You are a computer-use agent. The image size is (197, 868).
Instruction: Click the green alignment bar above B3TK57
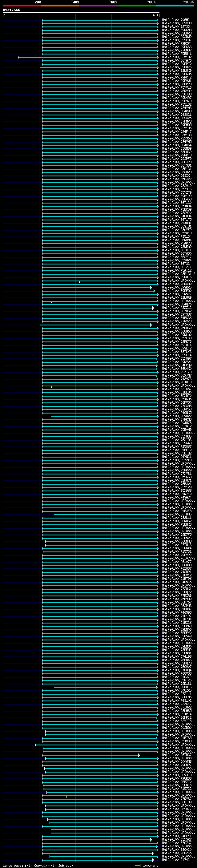click(x=100, y=386)
